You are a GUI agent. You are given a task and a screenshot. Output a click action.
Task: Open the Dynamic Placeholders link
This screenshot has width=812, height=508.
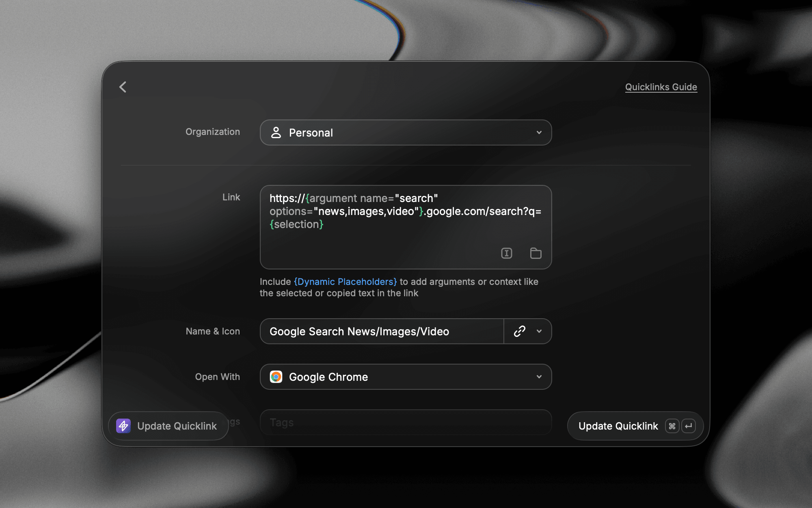point(346,282)
